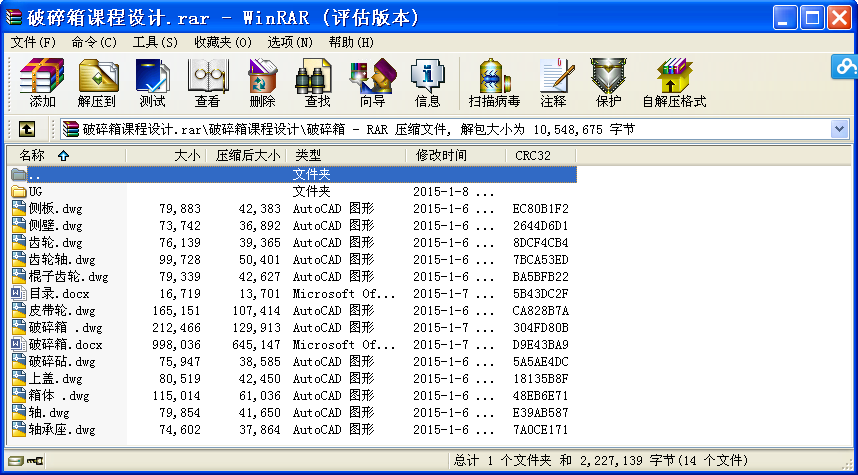Open the Find (查找) binoculars tool
This screenshot has width=858, height=475.
pos(317,82)
